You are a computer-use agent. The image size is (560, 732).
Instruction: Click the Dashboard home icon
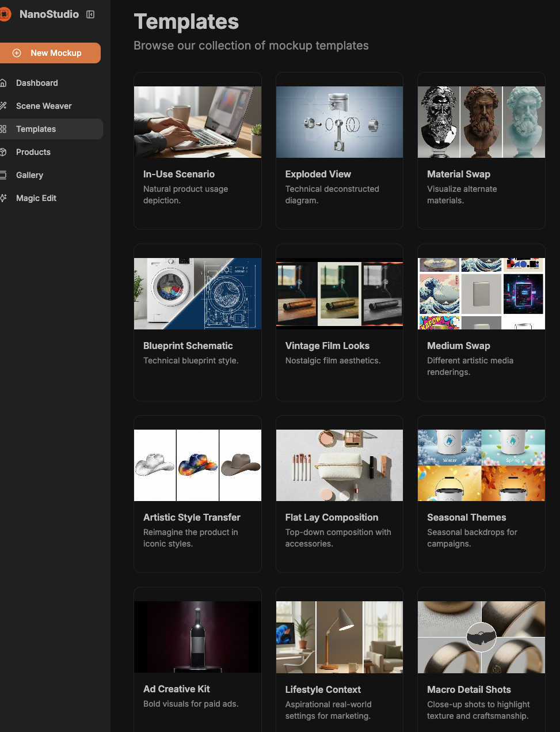(3, 83)
